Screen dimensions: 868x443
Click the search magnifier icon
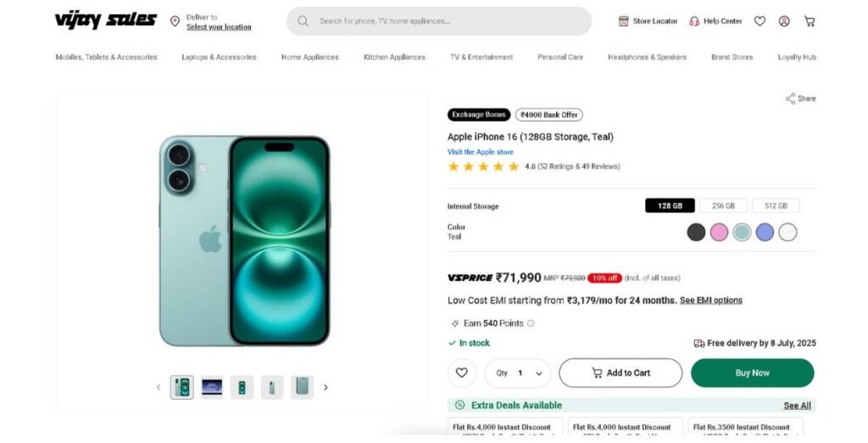[303, 21]
